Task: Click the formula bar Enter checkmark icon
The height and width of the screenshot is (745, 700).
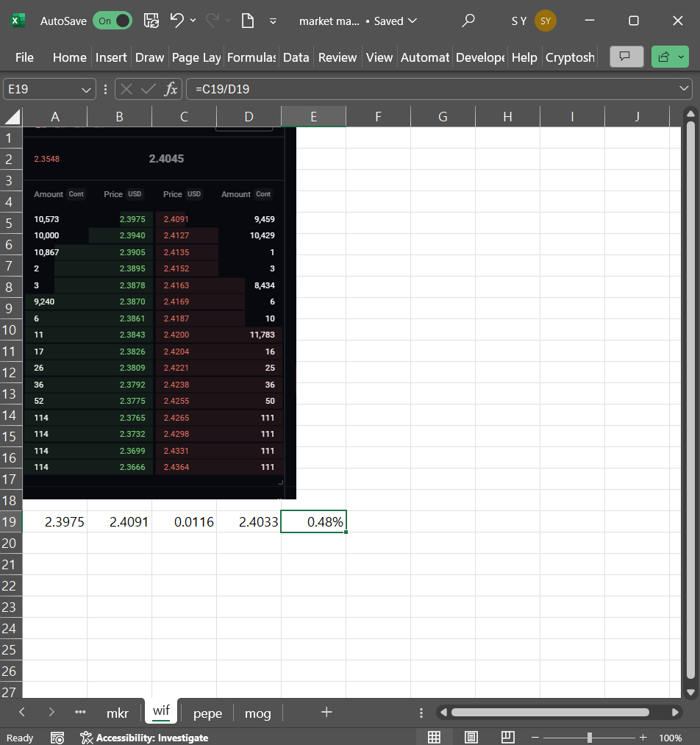Action: [x=149, y=89]
